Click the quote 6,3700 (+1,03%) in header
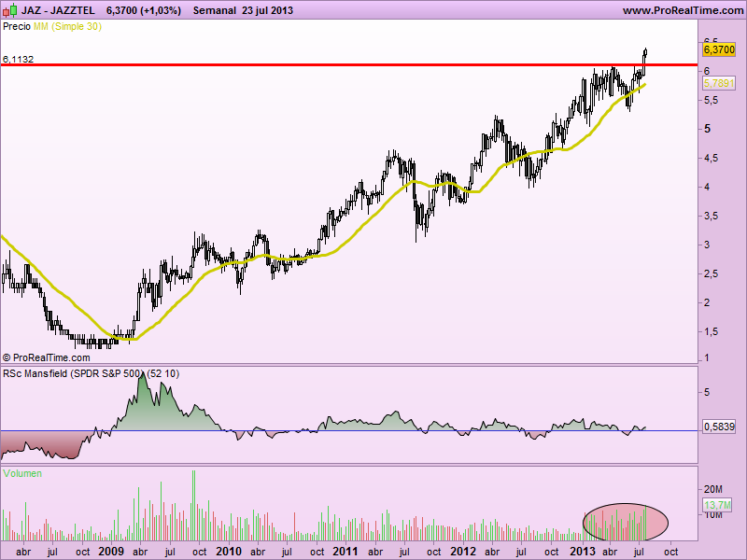This screenshot has width=747, height=560. click(x=144, y=10)
